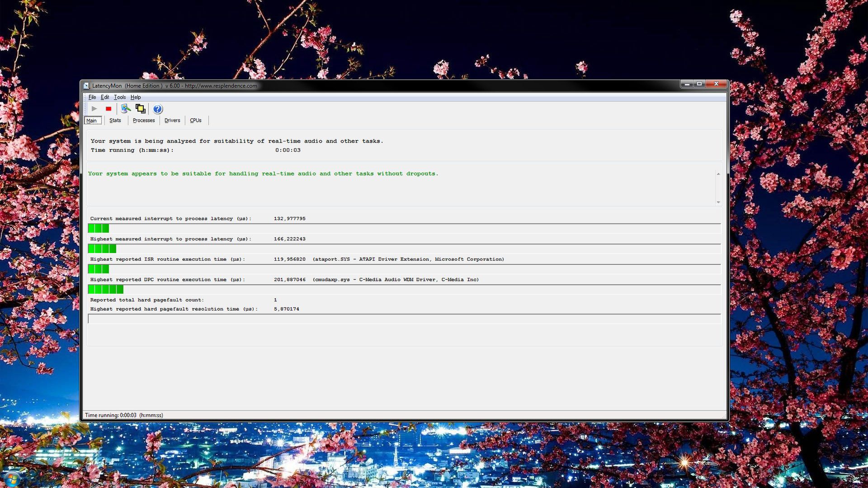Open the CPUs tab

(195, 120)
